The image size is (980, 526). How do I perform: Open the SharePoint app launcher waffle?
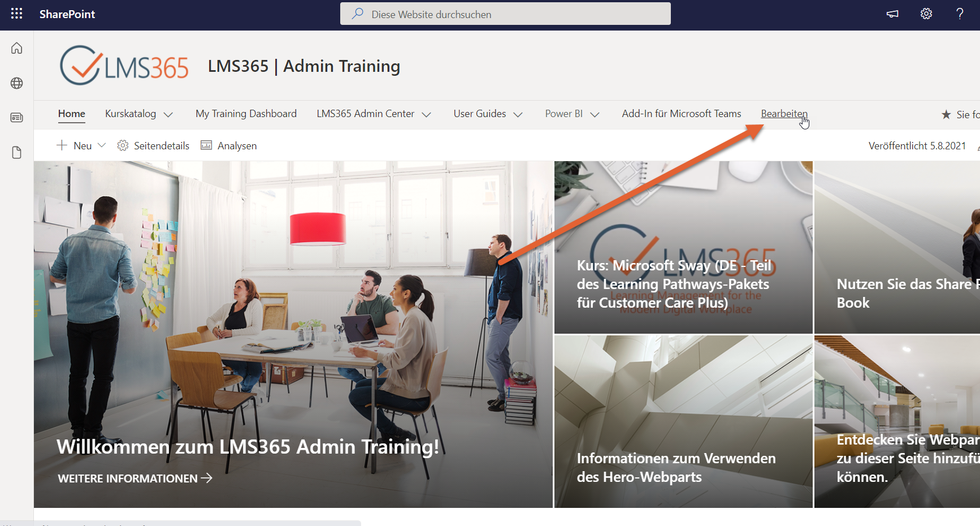click(16, 14)
